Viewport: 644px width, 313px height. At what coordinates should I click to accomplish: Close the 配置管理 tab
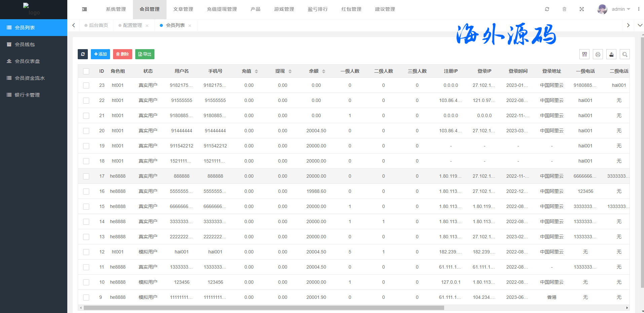coord(147,26)
